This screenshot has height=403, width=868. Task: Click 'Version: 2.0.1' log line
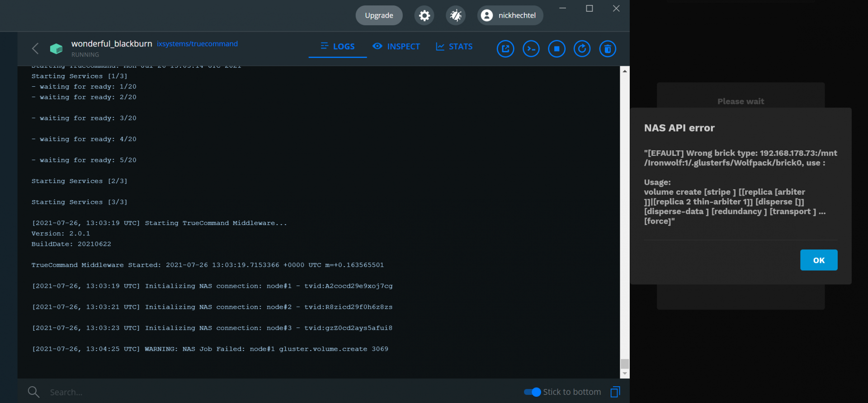(x=61, y=234)
